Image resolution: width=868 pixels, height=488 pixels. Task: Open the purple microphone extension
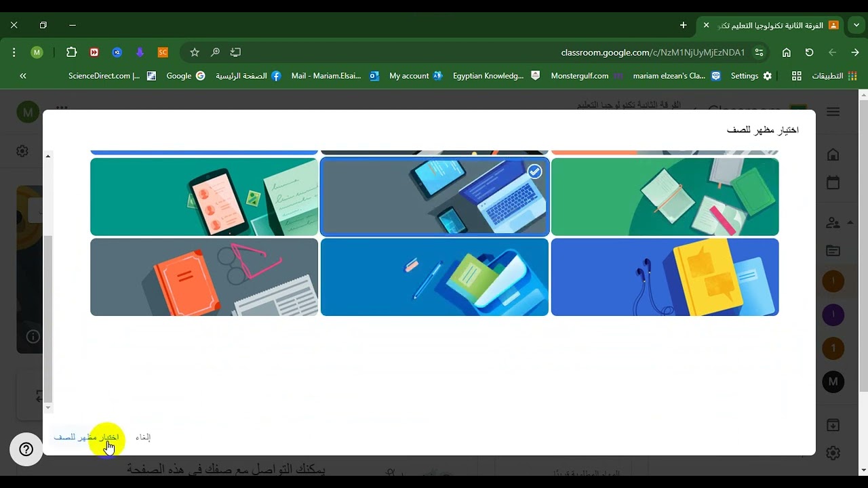pyautogui.click(x=140, y=52)
